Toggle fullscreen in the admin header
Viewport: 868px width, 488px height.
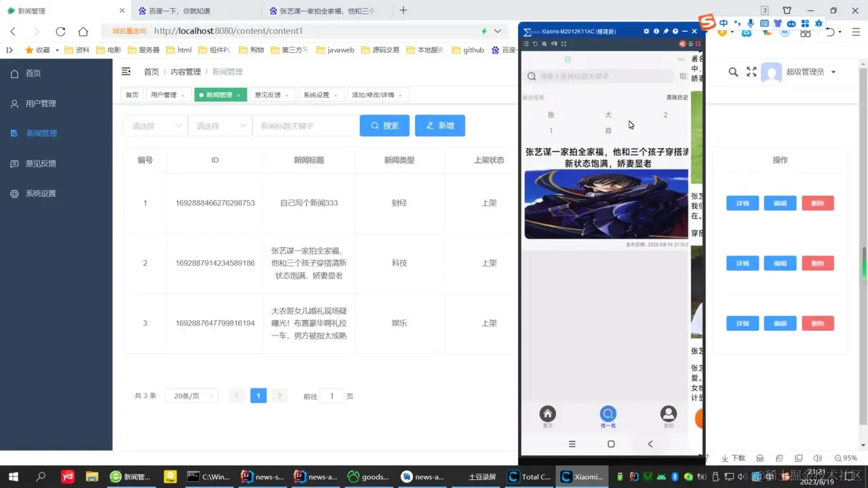[751, 72]
